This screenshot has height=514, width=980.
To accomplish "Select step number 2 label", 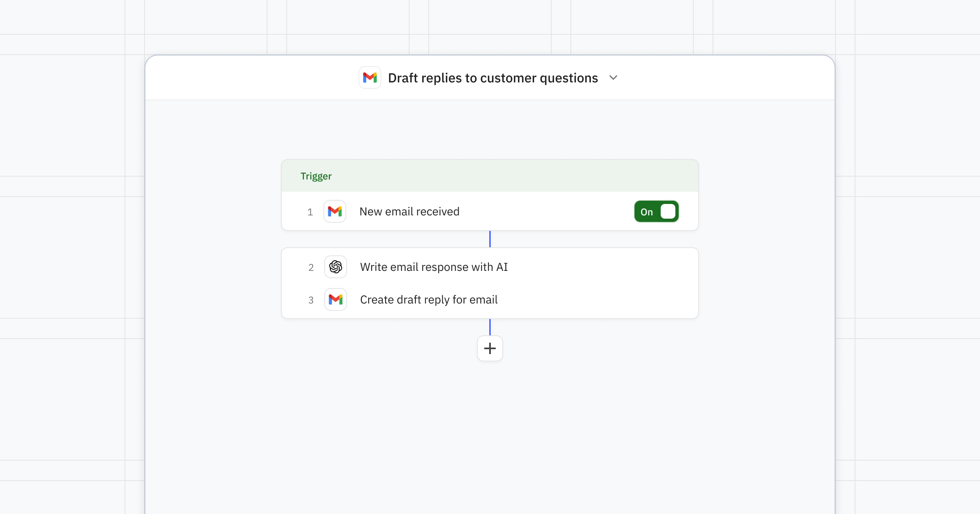I will click(x=311, y=268).
